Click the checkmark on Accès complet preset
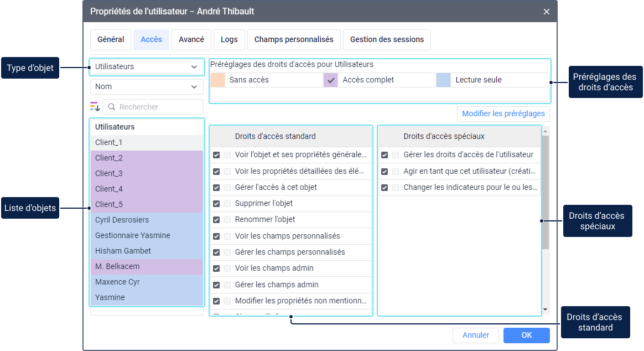The height and width of the screenshot is (351, 644). pos(331,80)
